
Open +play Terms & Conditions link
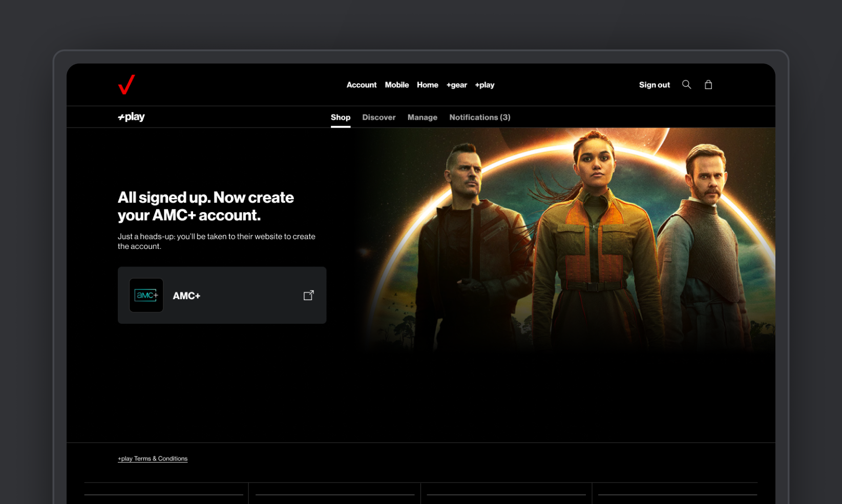[x=153, y=458]
